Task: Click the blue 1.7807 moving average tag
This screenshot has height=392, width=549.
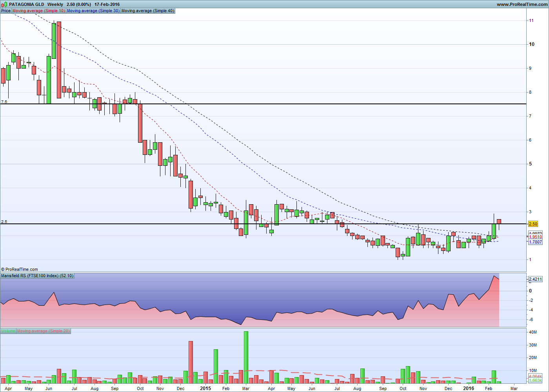Action: (535, 242)
